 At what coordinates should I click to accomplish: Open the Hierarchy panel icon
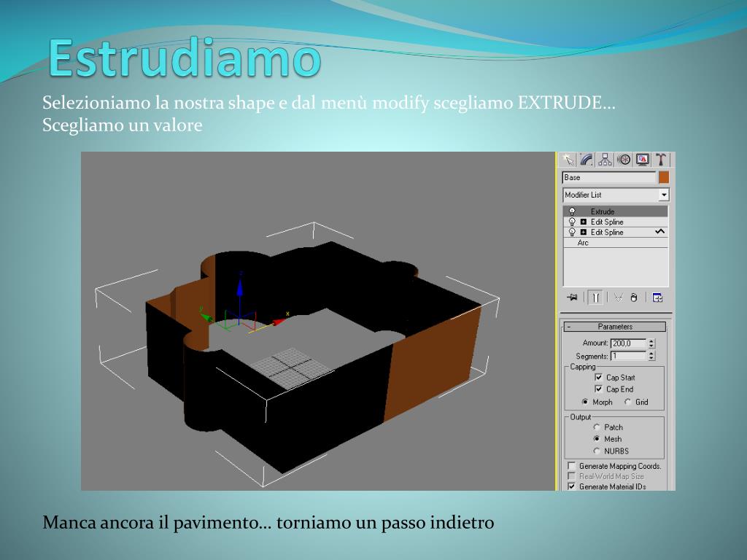(x=605, y=160)
